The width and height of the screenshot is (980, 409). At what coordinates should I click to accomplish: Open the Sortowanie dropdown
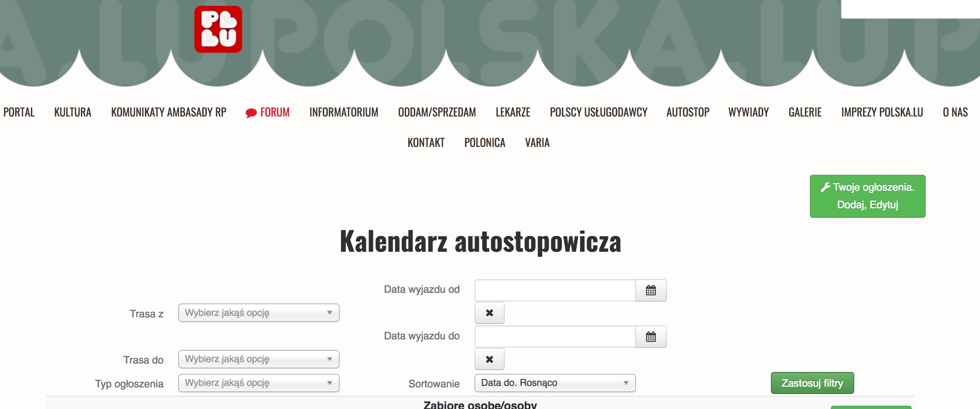click(555, 383)
